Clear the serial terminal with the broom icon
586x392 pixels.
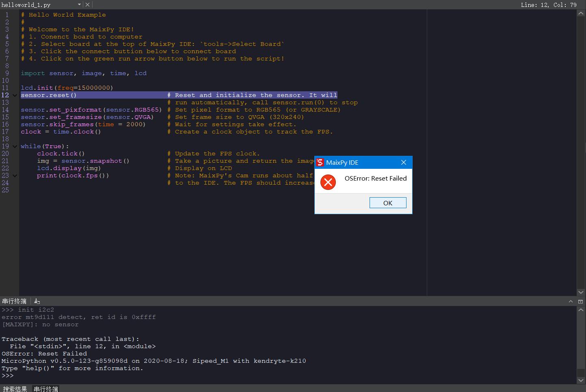pos(37,301)
